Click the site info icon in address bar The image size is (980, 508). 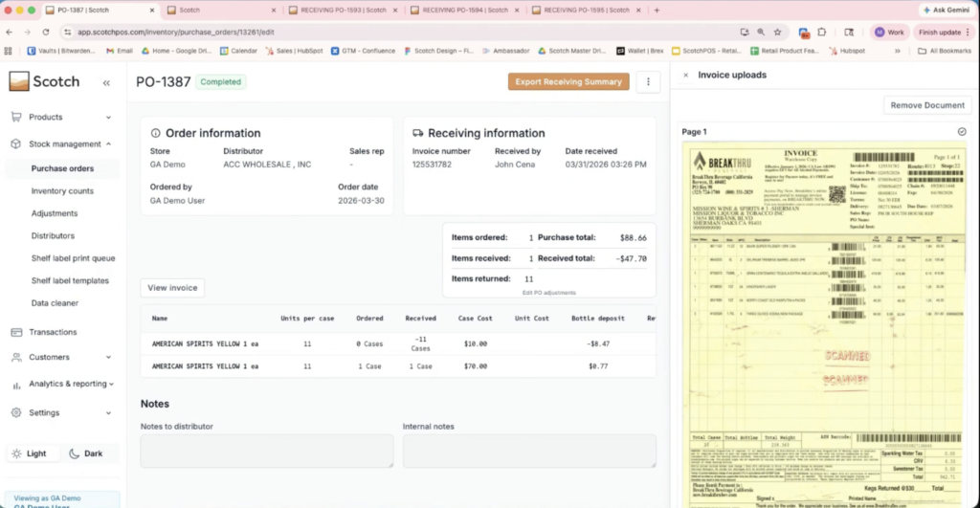point(68,32)
